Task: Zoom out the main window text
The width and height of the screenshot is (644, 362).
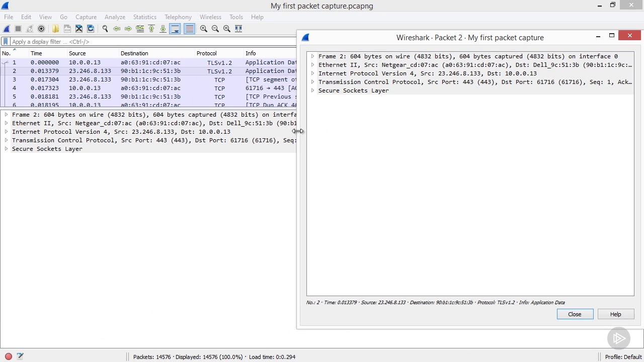Action: tap(215, 29)
